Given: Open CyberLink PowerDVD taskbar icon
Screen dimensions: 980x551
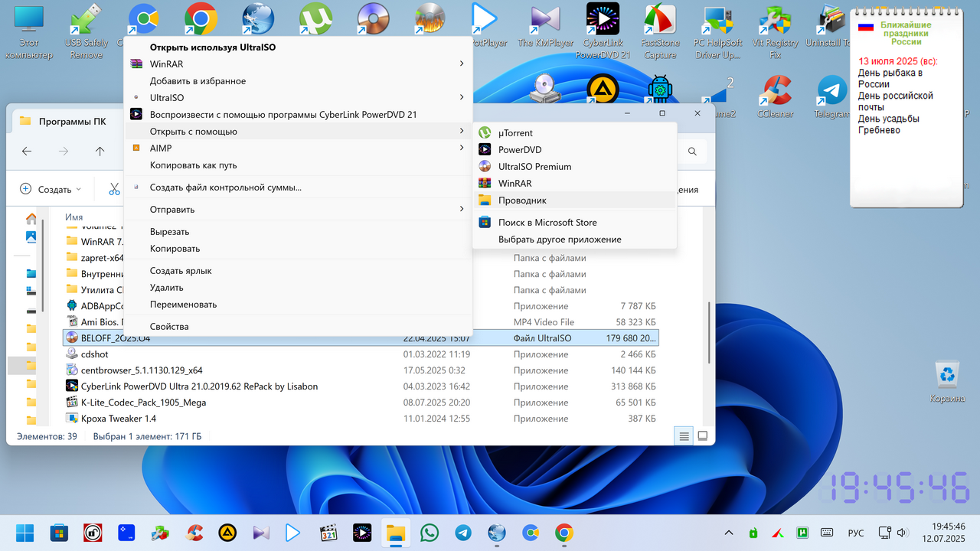Looking at the screenshot, I should click(x=362, y=533).
